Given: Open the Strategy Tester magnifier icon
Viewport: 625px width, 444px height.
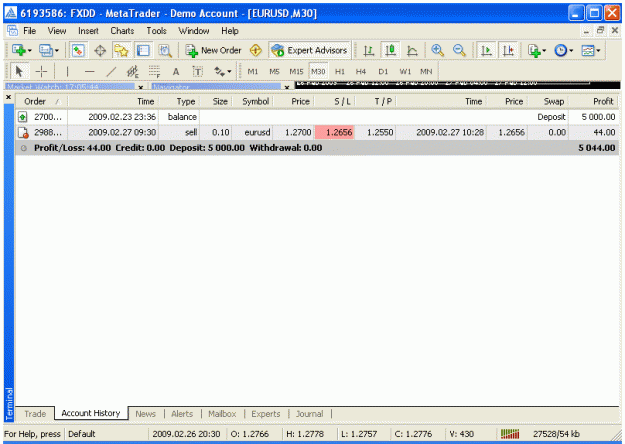Looking at the screenshot, I should click(165, 51).
